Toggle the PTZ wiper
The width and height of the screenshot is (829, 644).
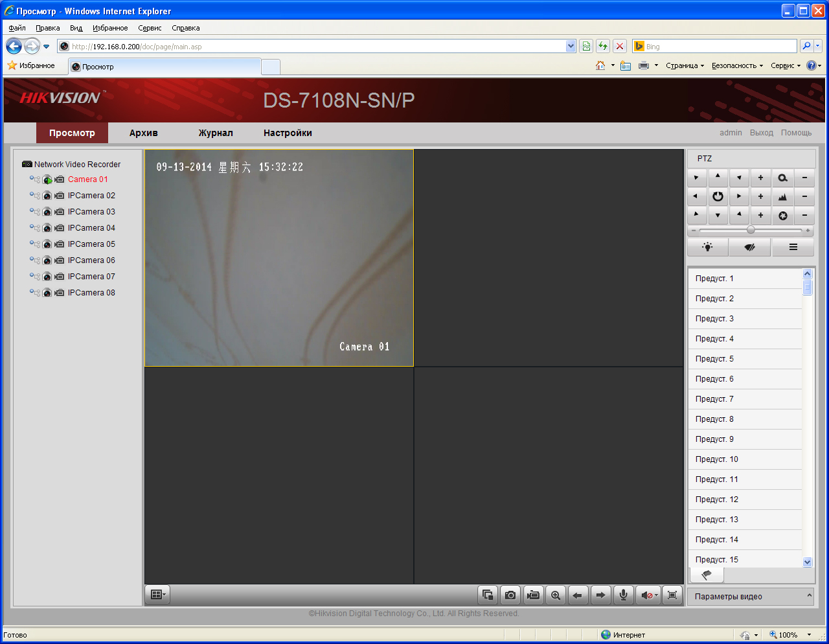pyautogui.click(x=750, y=247)
